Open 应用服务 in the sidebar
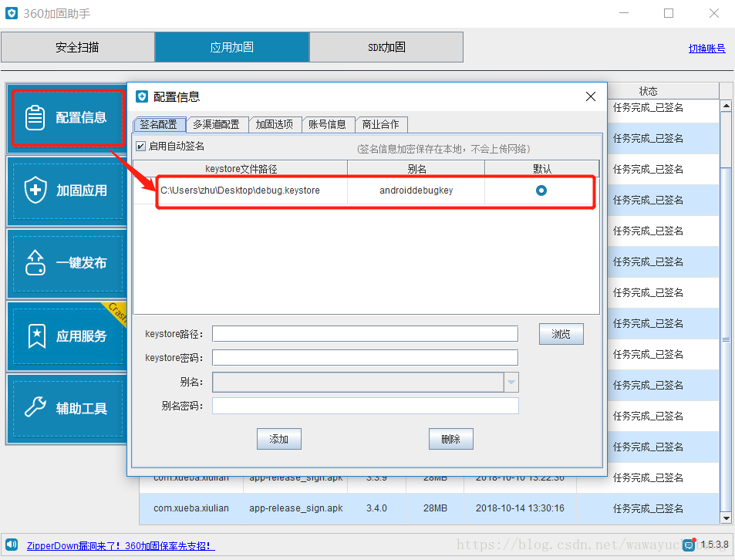Viewport: 735px width, 560px height. coord(68,336)
